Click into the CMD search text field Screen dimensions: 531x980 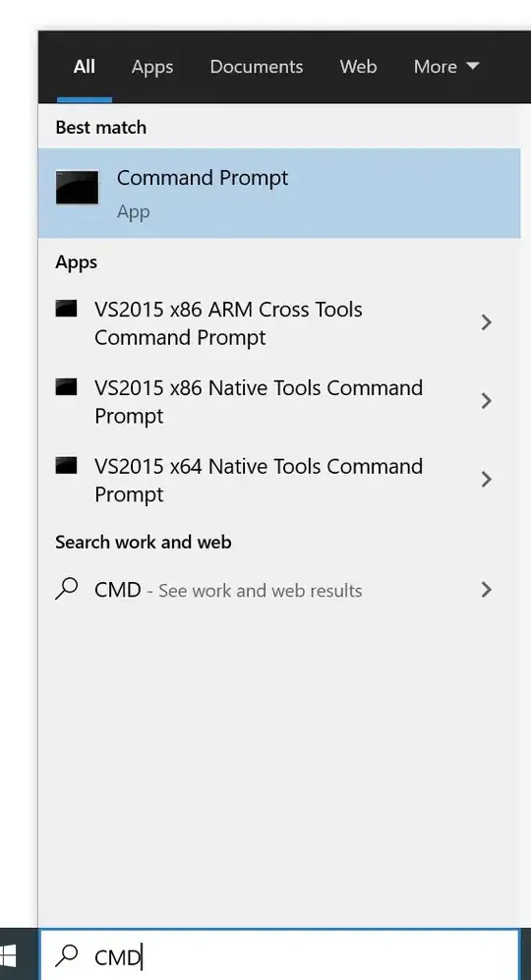coord(279,955)
